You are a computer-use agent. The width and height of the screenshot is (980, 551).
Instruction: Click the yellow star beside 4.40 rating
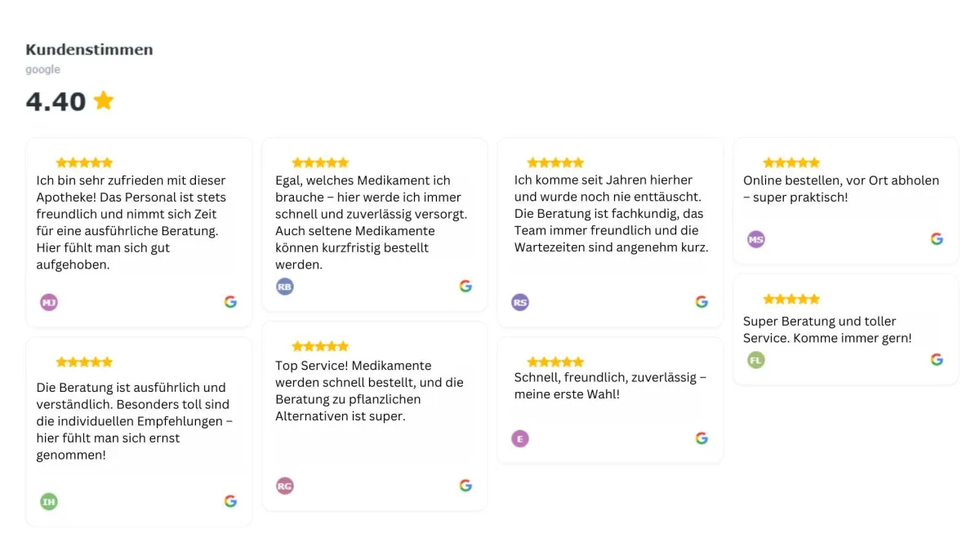point(104,100)
